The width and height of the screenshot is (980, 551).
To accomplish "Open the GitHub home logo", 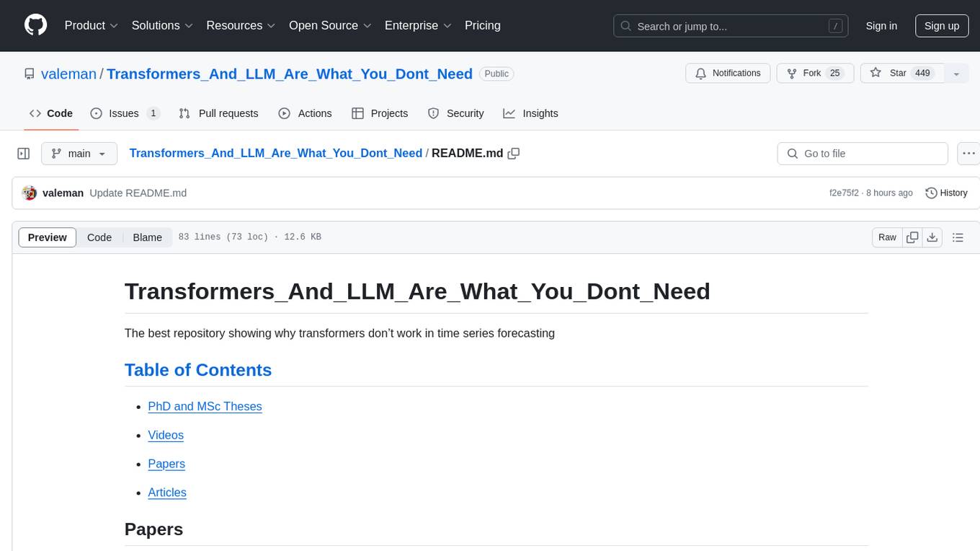I will [35, 25].
